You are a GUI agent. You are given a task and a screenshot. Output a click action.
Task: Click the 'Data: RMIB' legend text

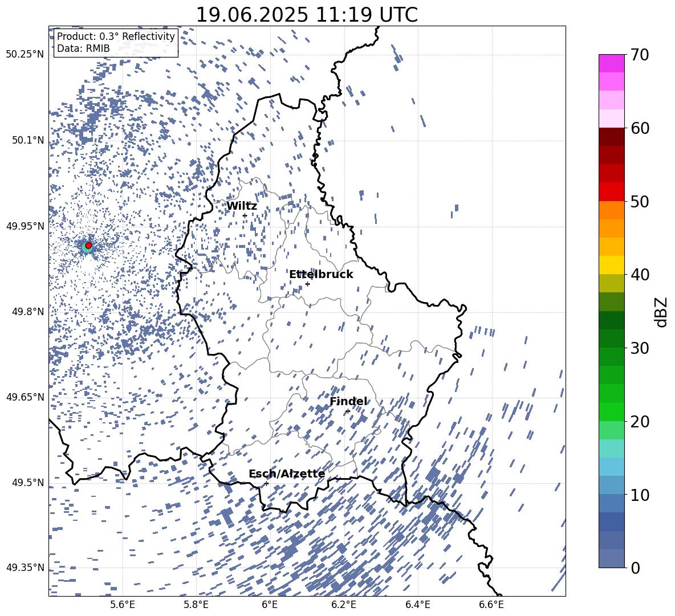83,48
